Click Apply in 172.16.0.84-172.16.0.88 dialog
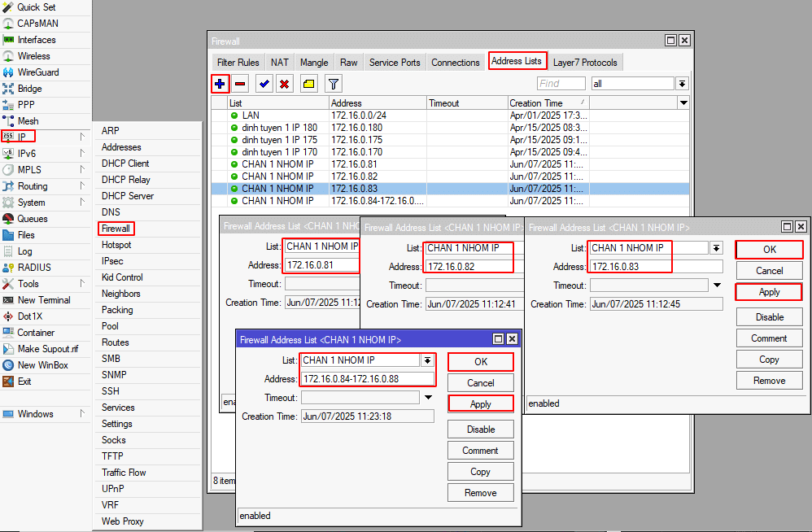Screen dimensions: 812x532 pyautogui.click(x=481, y=404)
